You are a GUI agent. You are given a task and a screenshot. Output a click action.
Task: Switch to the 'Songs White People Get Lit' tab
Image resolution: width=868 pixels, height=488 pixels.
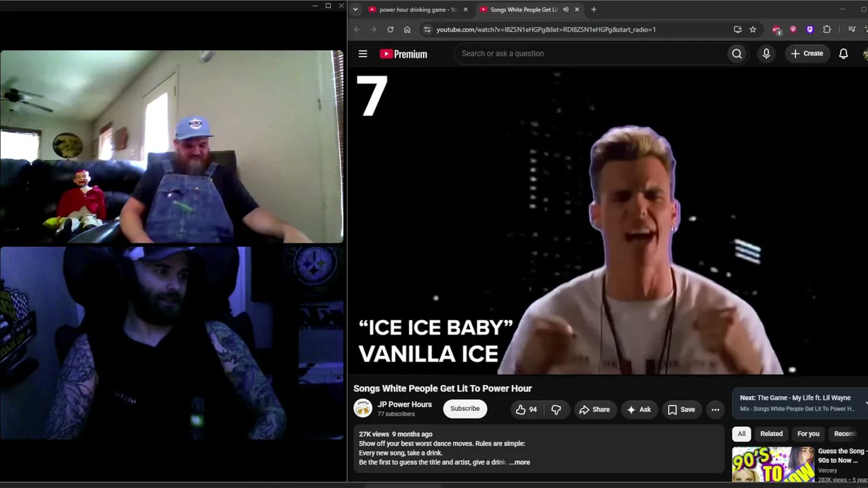pyautogui.click(x=529, y=9)
